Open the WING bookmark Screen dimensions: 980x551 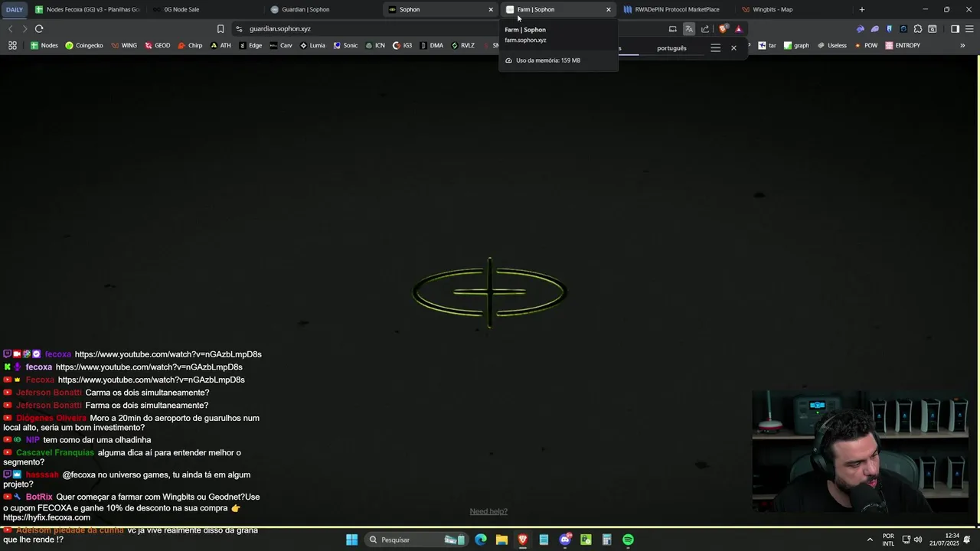(124, 45)
